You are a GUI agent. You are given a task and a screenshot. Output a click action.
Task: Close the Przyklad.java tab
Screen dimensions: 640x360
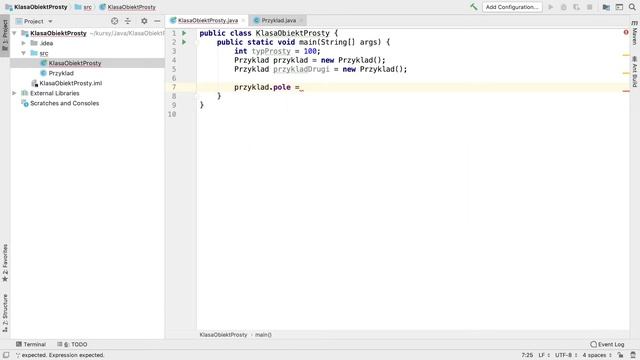point(301,20)
